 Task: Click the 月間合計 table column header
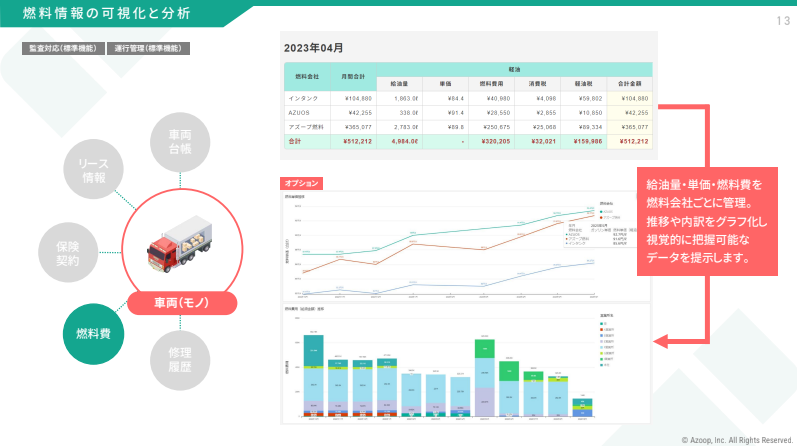pyautogui.click(x=352, y=76)
